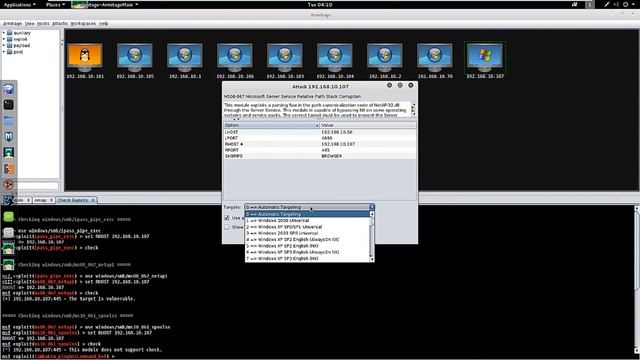Sort options by the Option column header

point(271,125)
